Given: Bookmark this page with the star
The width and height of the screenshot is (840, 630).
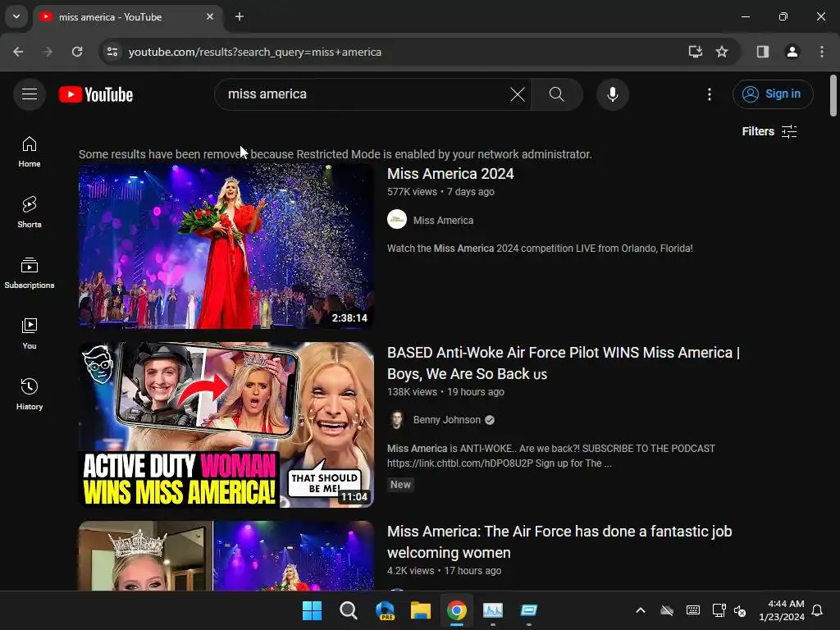Looking at the screenshot, I should point(722,52).
